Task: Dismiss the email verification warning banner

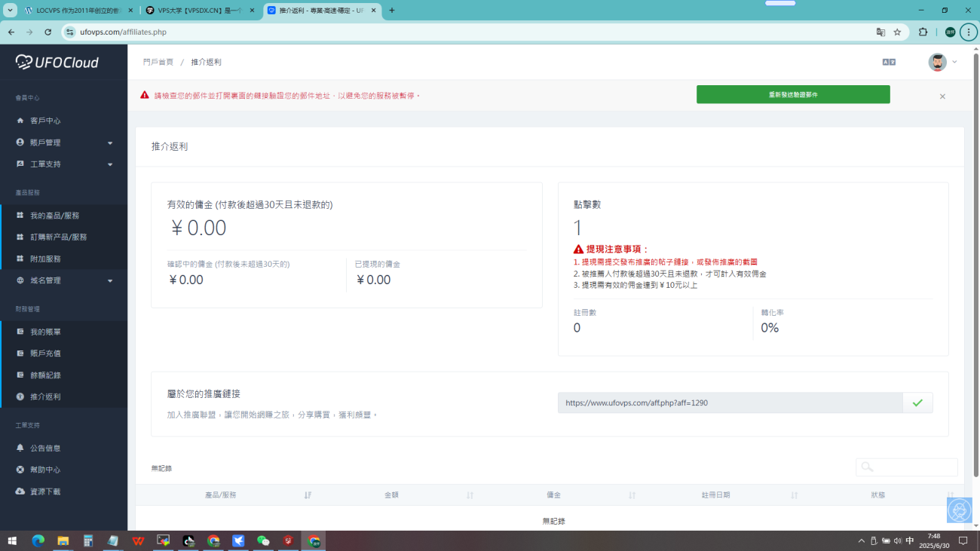Action: tap(942, 96)
